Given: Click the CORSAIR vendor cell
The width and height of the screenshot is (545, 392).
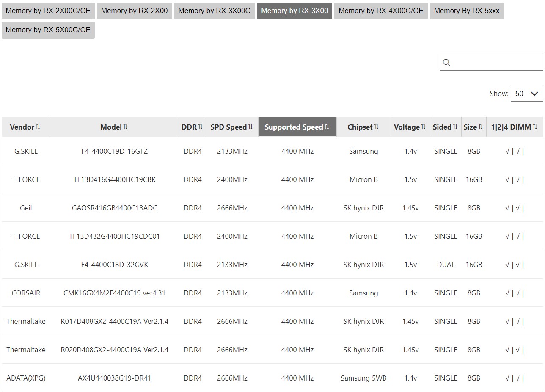Looking at the screenshot, I should pyautogui.click(x=26, y=293).
